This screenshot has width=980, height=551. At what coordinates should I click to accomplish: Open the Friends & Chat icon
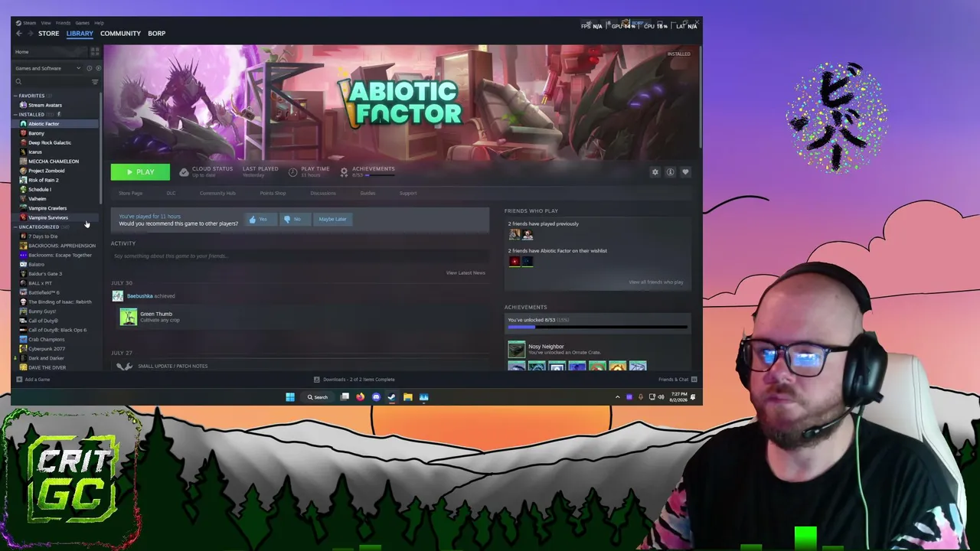pos(694,380)
